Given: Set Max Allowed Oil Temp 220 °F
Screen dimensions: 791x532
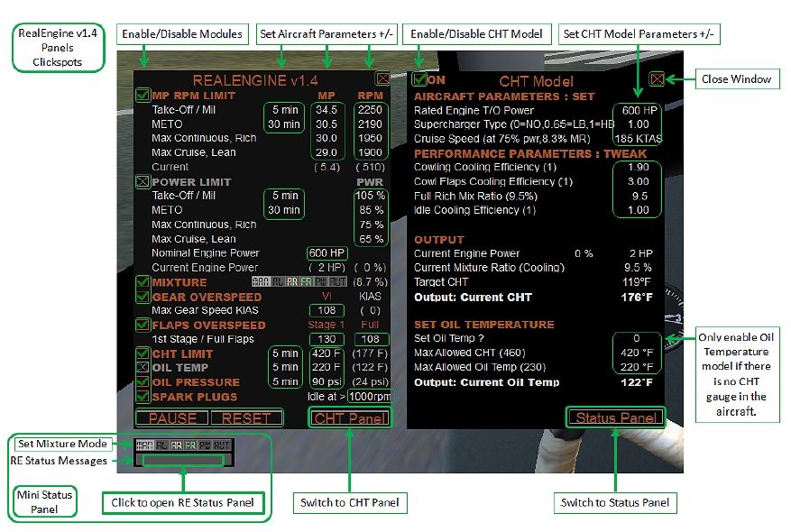Looking at the screenshot, I should coord(637,367).
